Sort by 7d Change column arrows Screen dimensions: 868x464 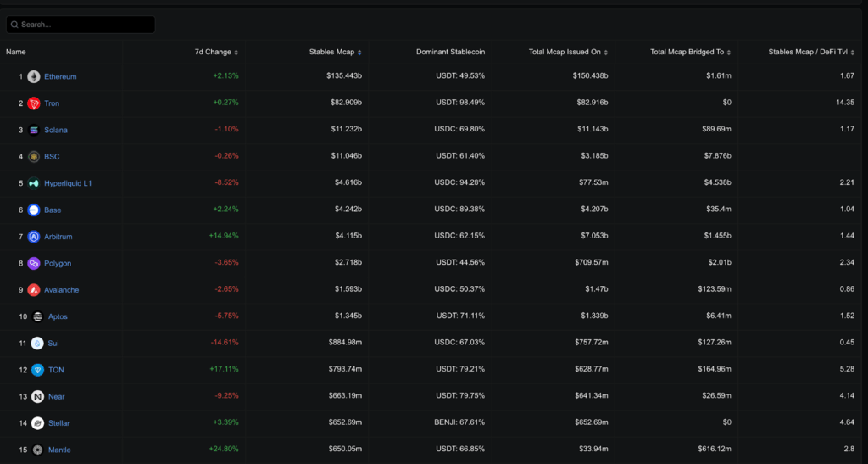236,53
